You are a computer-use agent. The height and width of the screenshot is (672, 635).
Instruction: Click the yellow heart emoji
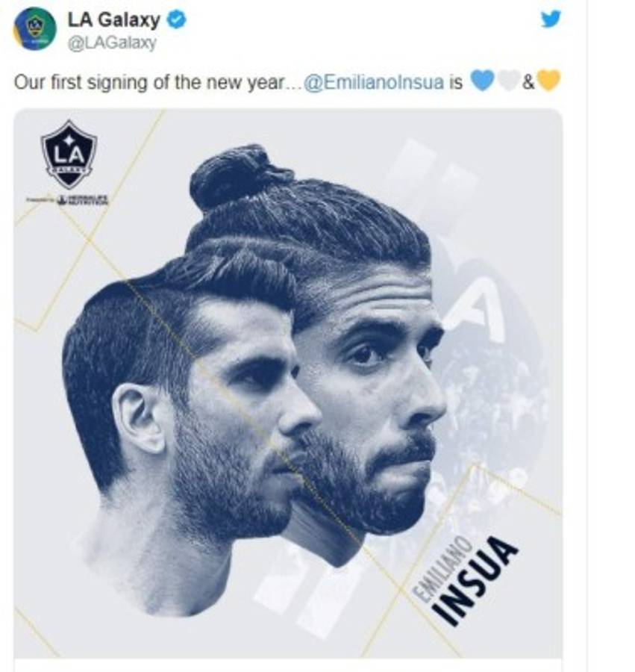pyautogui.click(x=548, y=81)
